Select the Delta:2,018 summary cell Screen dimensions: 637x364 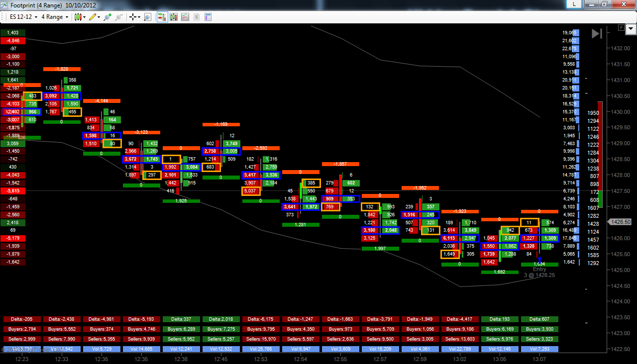(221, 319)
